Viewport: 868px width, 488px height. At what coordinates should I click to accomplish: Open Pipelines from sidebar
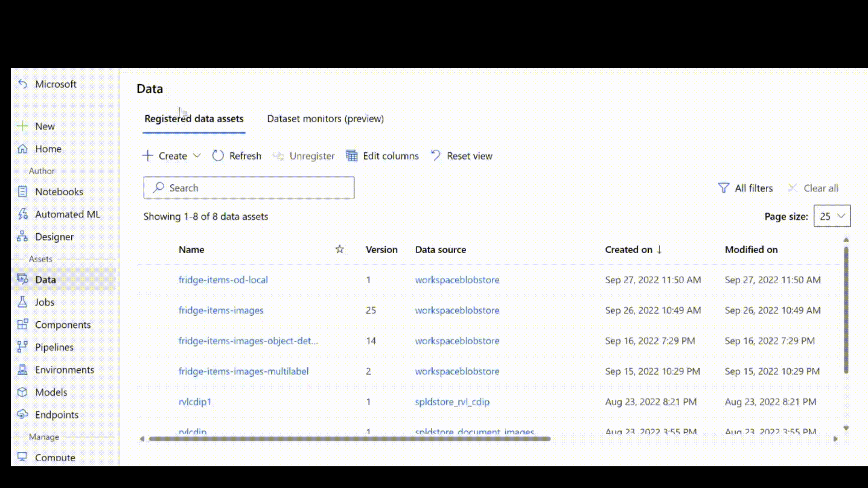coord(54,347)
